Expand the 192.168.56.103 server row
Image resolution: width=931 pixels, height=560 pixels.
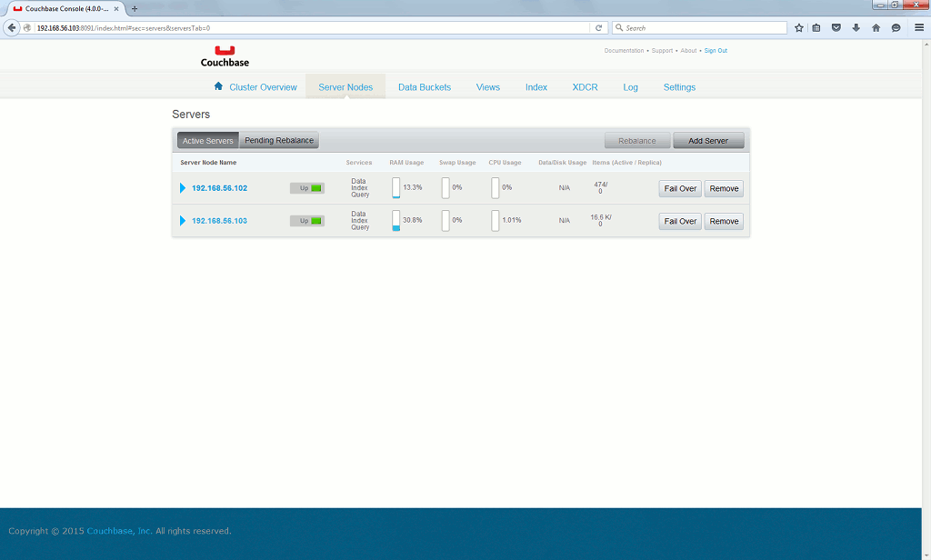[x=183, y=221]
